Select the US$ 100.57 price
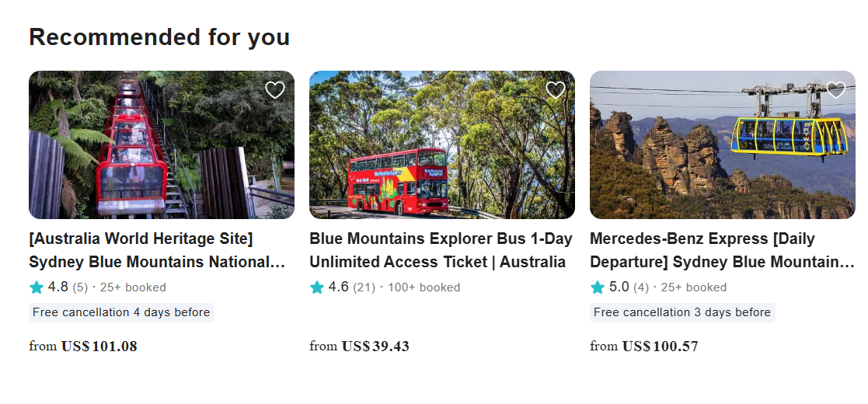Viewport: 868px width, 404px height. point(660,347)
